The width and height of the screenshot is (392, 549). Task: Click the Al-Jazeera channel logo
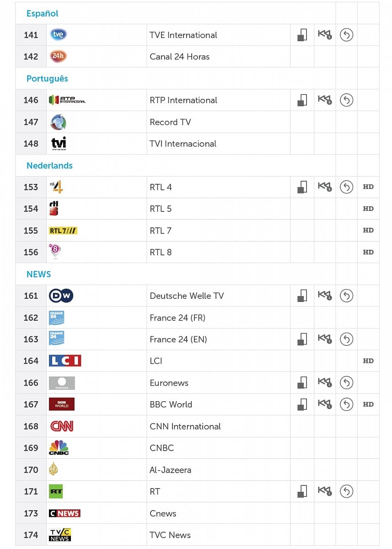[54, 469]
